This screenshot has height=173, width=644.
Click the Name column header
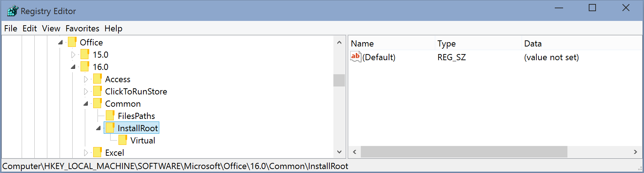362,44
